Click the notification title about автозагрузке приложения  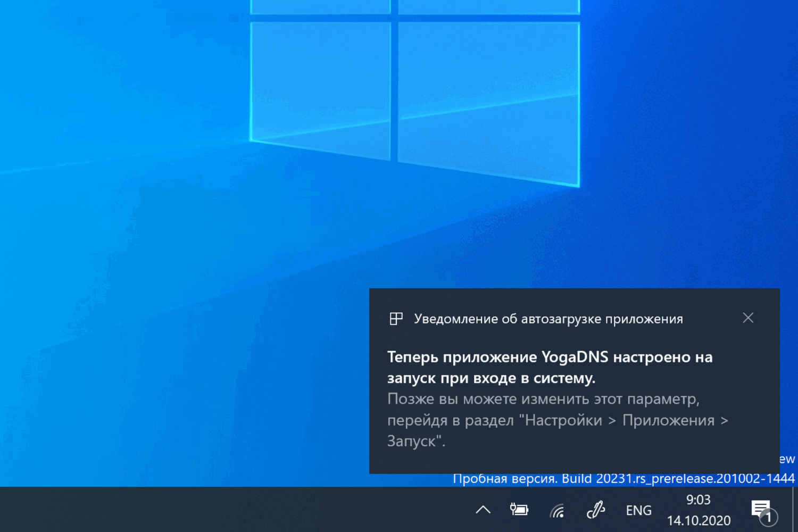[548, 318]
